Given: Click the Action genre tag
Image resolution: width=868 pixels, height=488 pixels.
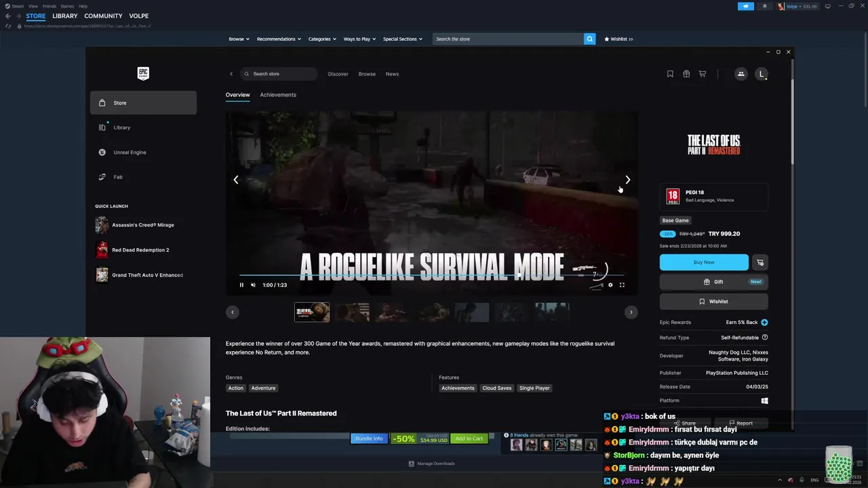Looking at the screenshot, I should coord(235,388).
